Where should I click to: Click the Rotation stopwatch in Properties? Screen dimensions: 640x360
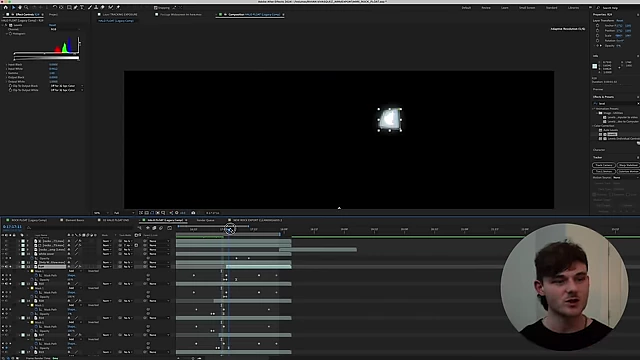[598, 40]
